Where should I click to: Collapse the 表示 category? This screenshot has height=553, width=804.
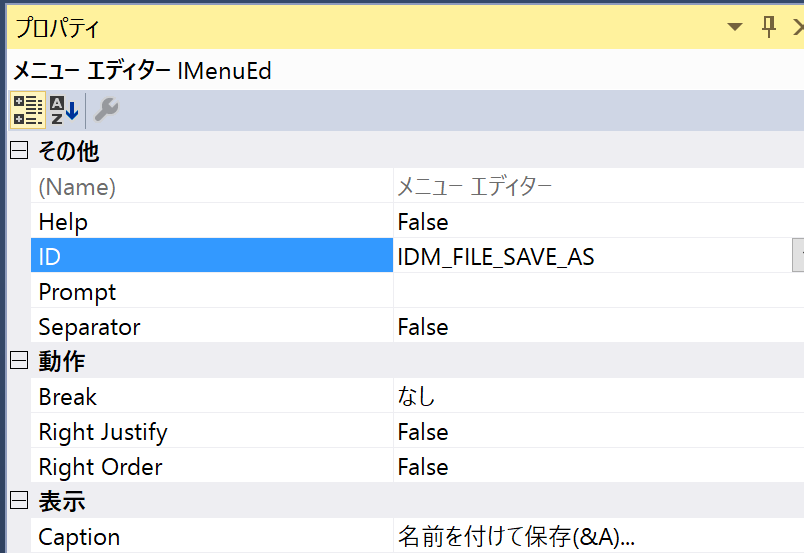tap(19, 500)
